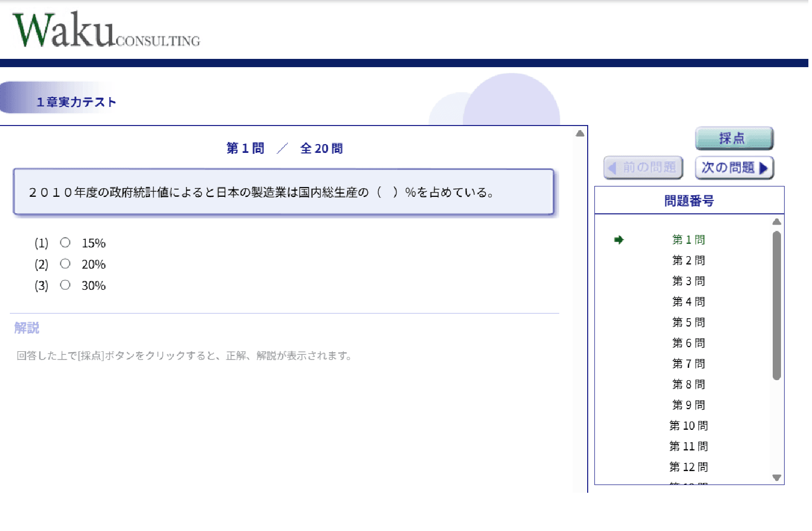Click the question list scroll-down arrow
The height and width of the screenshot is (531, 812).
click(x=776, y=478)
